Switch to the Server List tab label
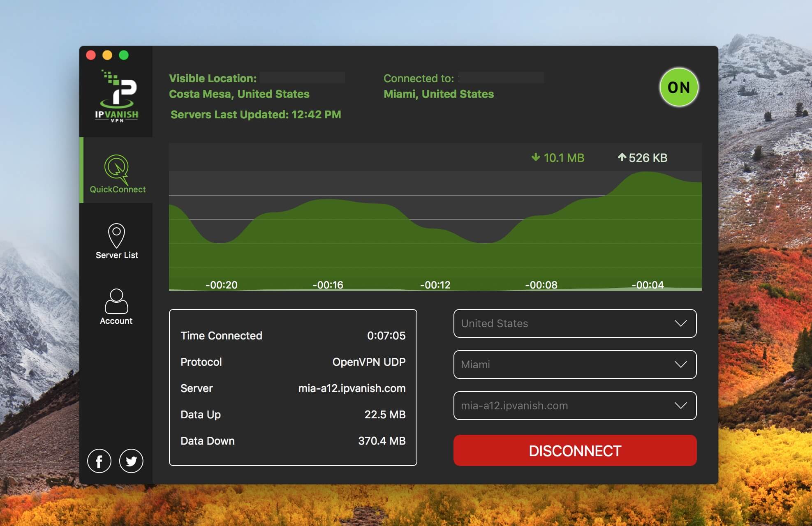This screenshot has height=526, width=812. tap(117, 255)
